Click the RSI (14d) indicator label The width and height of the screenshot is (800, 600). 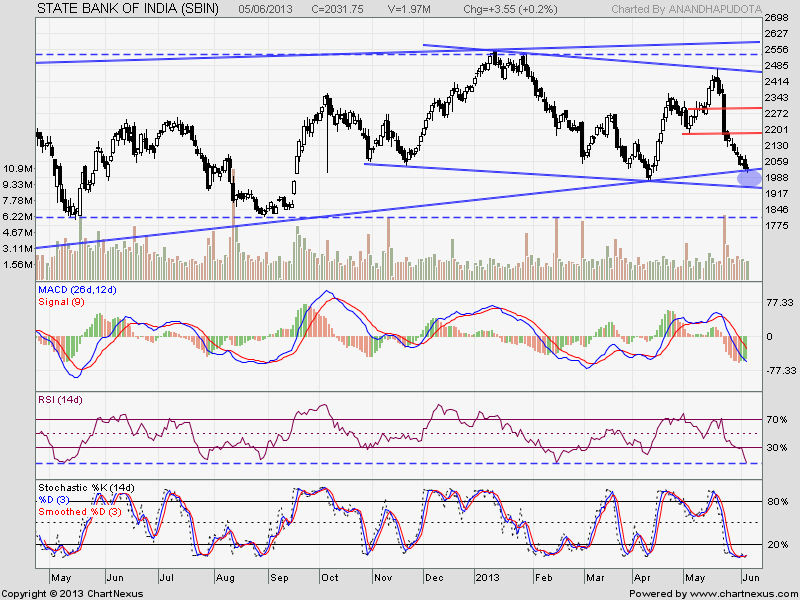point(60,400)
